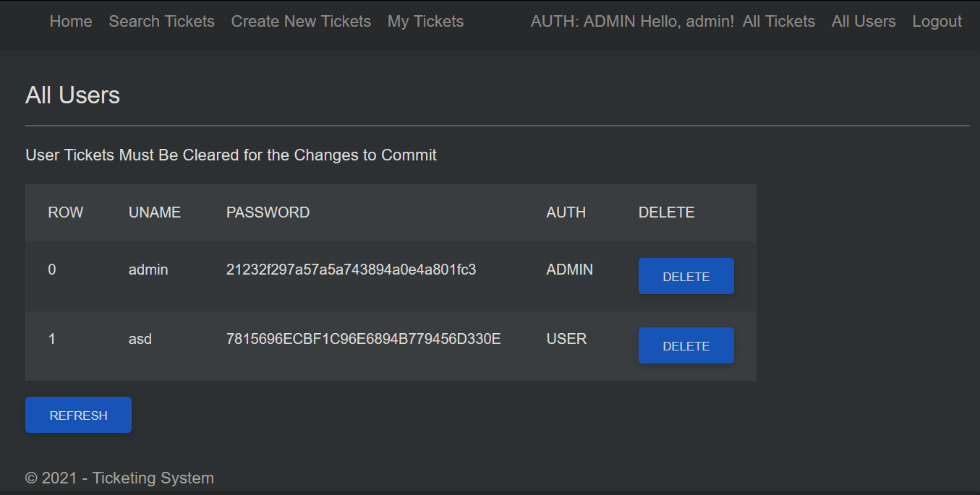Viewport: 980px width, 495px height.
Task: Go to My Tickets
Action: point(425,21)
